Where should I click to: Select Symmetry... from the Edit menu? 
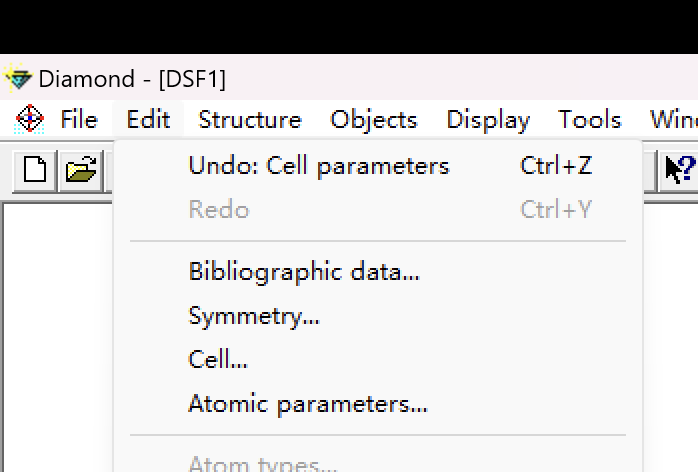[253, 316]
